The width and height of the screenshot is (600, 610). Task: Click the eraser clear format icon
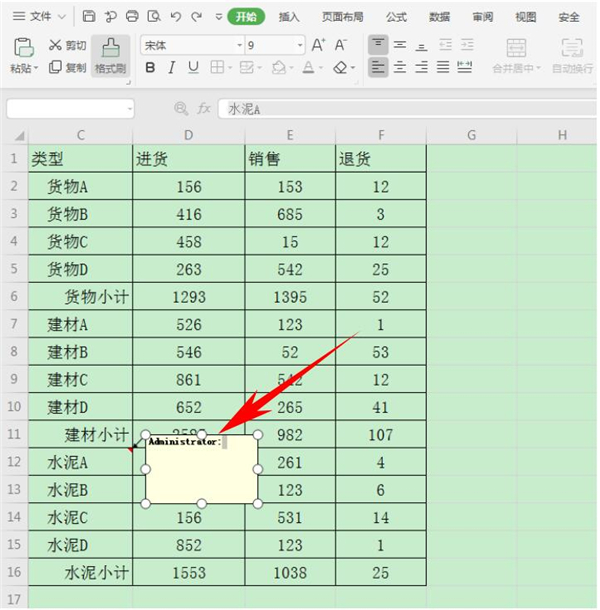tap(341, 67)
